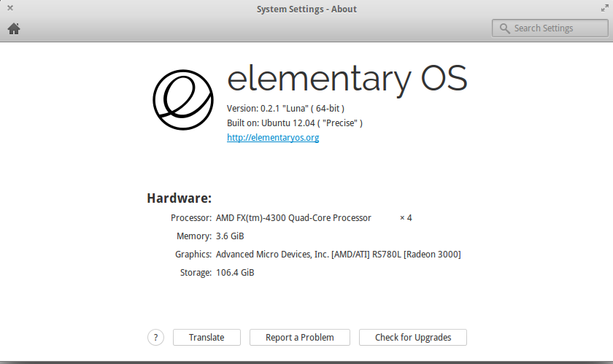This screenshot has height=364, width=613.
Task: Open help with the question mark button
Action: coord(155,337)
